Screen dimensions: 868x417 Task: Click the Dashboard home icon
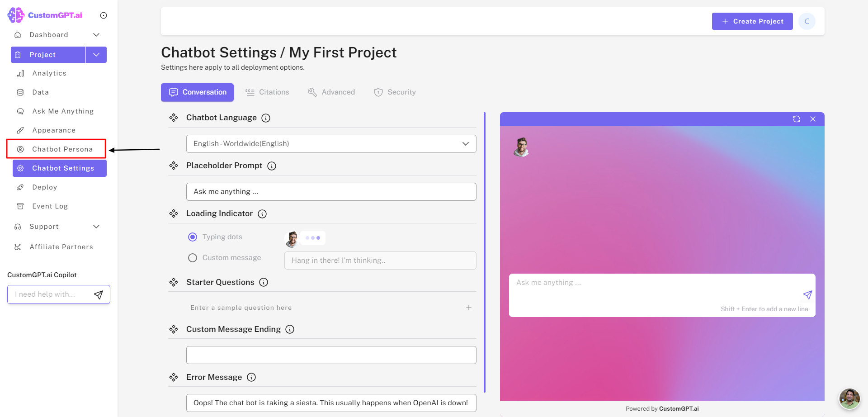pyautogui.click(x=18, y=35)
